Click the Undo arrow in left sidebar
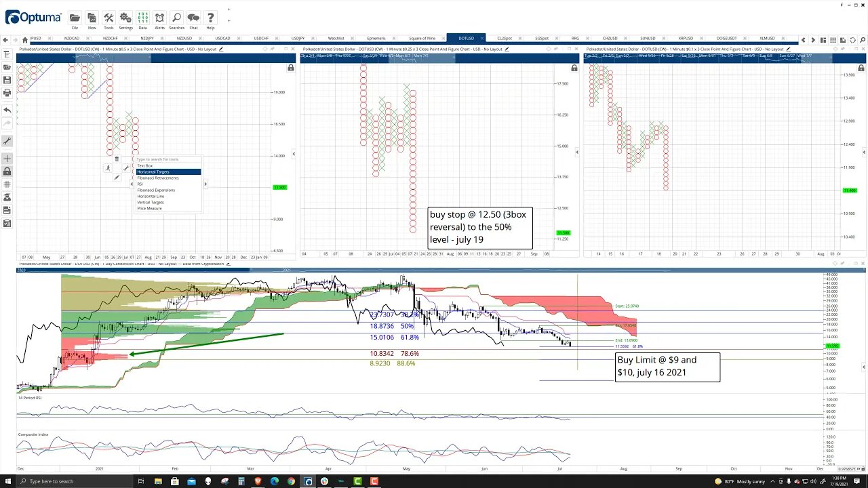 pos(7,110)
